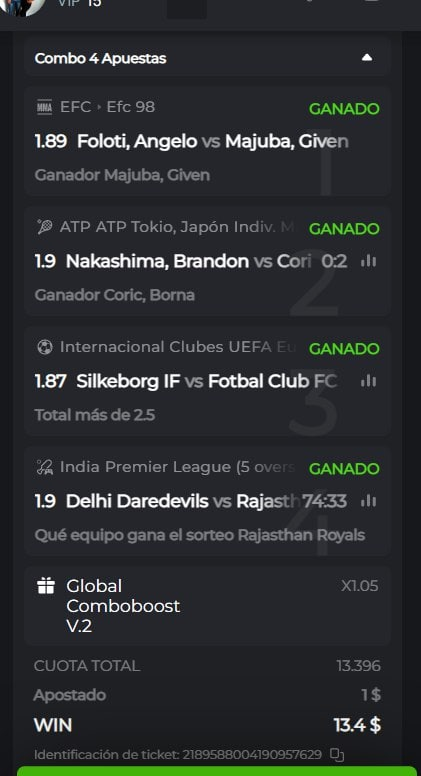Click the cricket icon beside India Premier League
This screenshot has width=421, height=776.
[x=45, y=467]
